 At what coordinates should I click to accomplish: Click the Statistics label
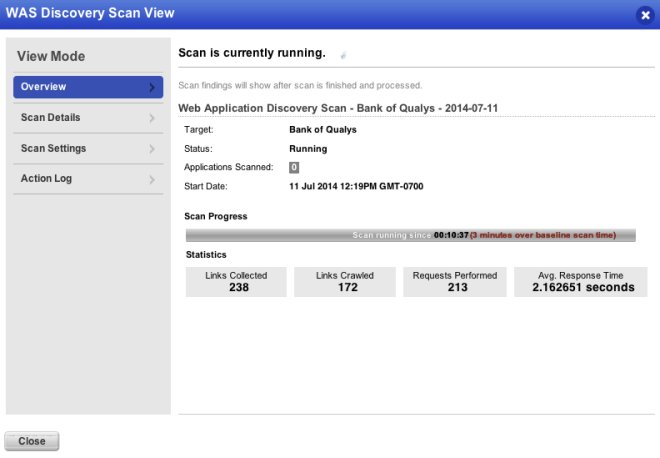[x=206, y=255]
